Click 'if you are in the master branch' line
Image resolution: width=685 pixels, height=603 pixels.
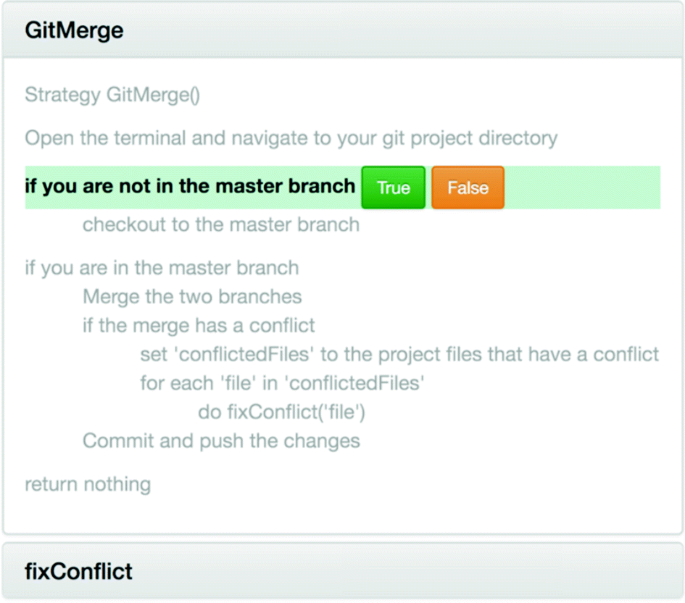161,268
